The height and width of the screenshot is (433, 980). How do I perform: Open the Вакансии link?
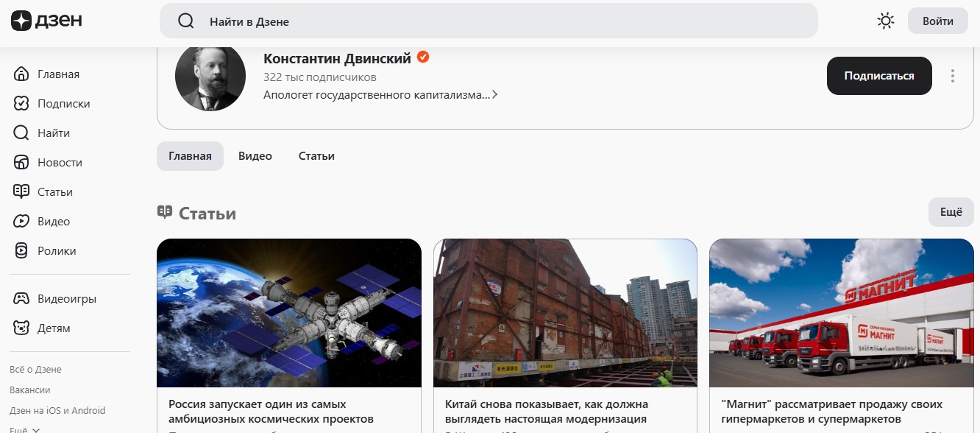pyautogui.click(x=30, y=390)
